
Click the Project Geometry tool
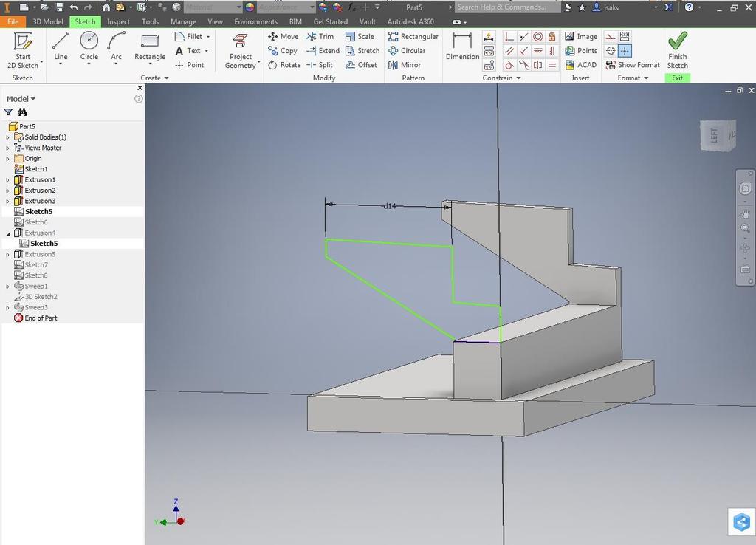click(241, 50)
